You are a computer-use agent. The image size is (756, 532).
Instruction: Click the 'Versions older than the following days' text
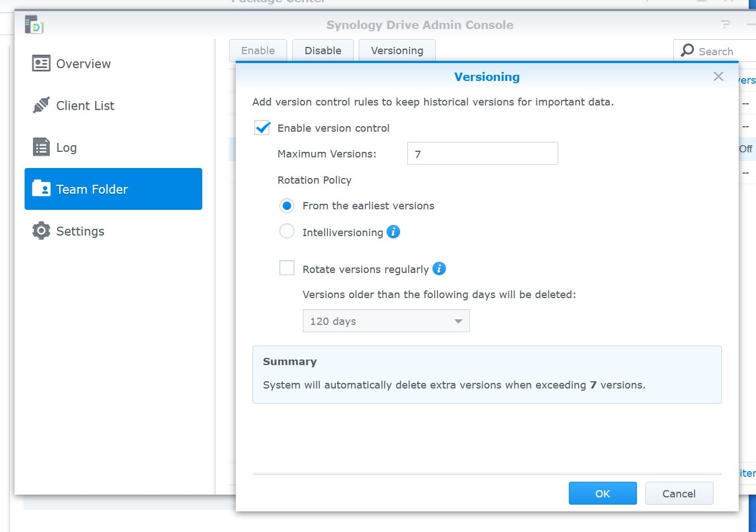[x=439, y=294]
